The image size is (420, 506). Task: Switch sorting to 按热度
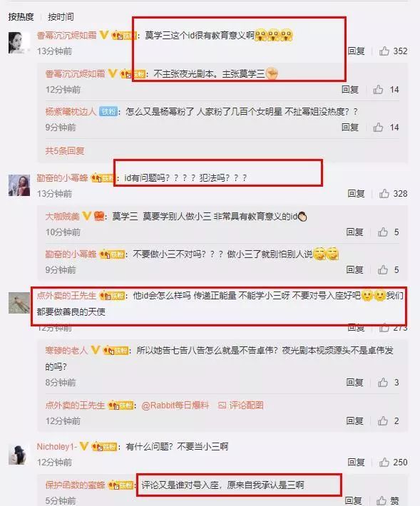[21, 16]
